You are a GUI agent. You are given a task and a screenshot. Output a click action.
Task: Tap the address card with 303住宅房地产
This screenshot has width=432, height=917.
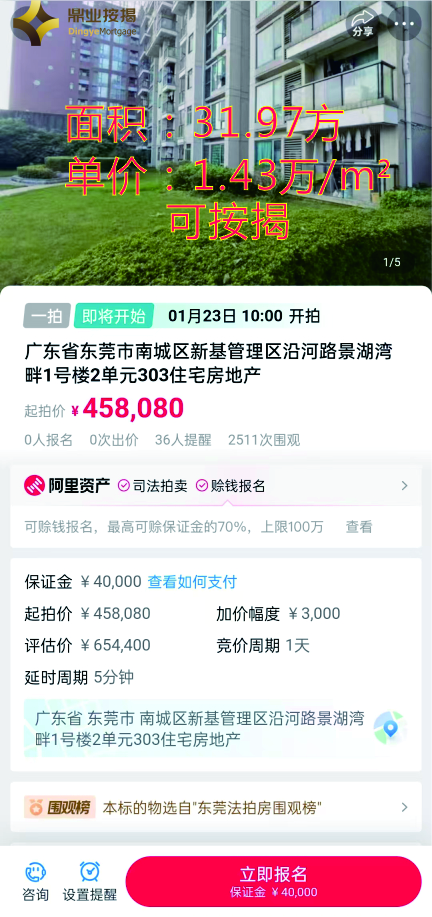click(x=216, y=728)
